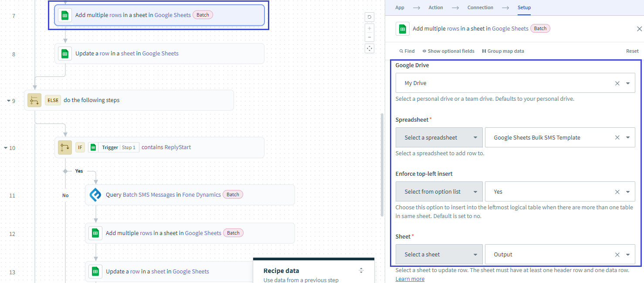Click 'rows' link in setup panel title
The image size is (644, 283).
click(453, 29)
